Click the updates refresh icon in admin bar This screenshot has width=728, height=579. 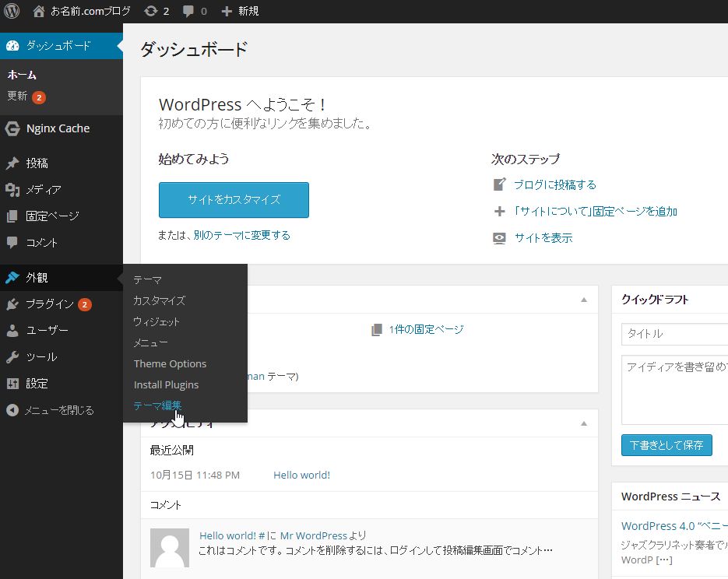(x=151, y=11)
